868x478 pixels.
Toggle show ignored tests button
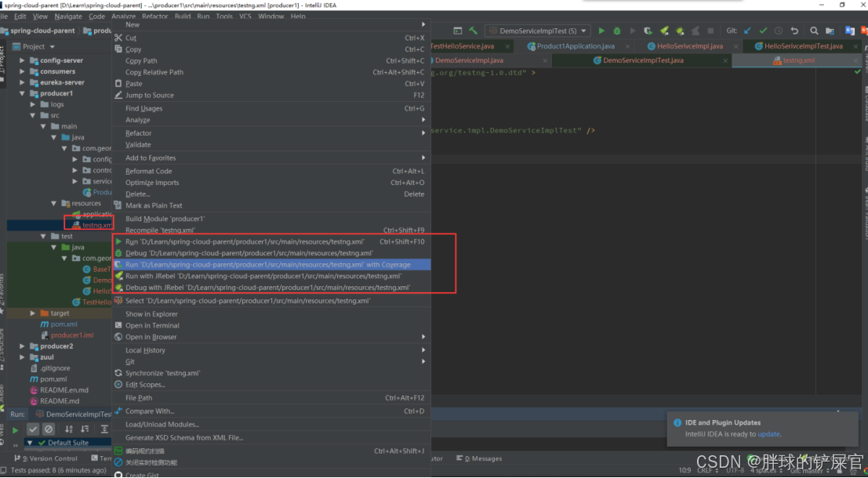tap(49, 429)
